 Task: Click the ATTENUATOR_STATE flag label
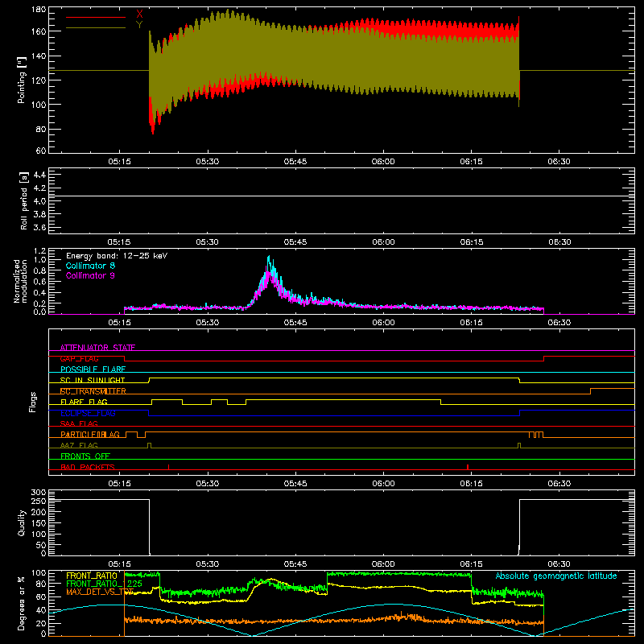coord(97,348)
